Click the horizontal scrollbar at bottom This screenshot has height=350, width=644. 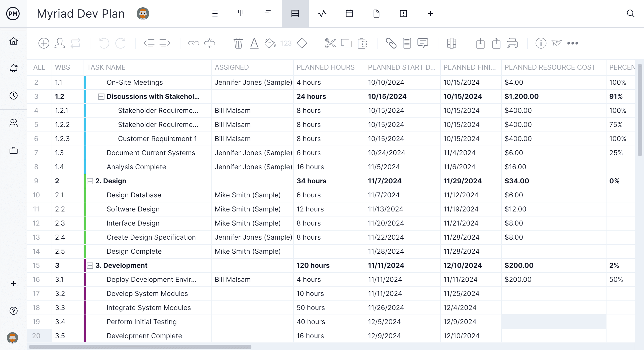click(x=140, y=347)
